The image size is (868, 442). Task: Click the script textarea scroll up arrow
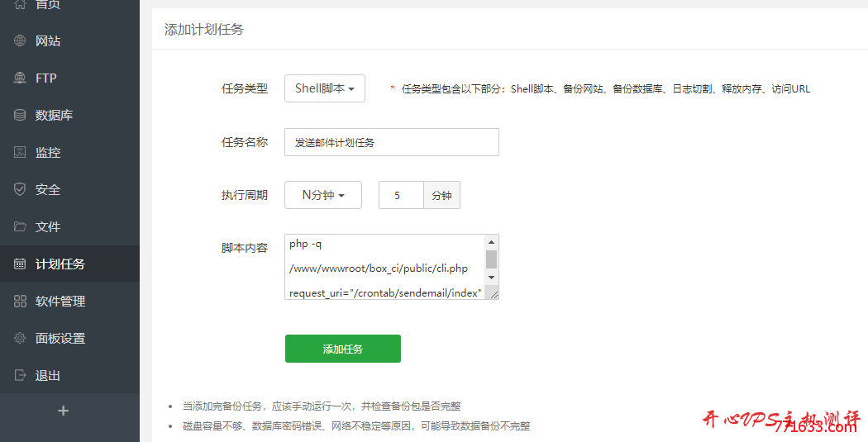(x=492, y=242)
